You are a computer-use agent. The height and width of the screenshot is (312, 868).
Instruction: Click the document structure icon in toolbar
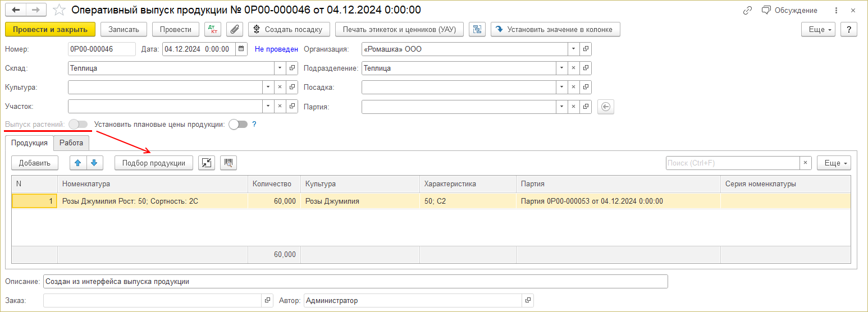point(477,29)
